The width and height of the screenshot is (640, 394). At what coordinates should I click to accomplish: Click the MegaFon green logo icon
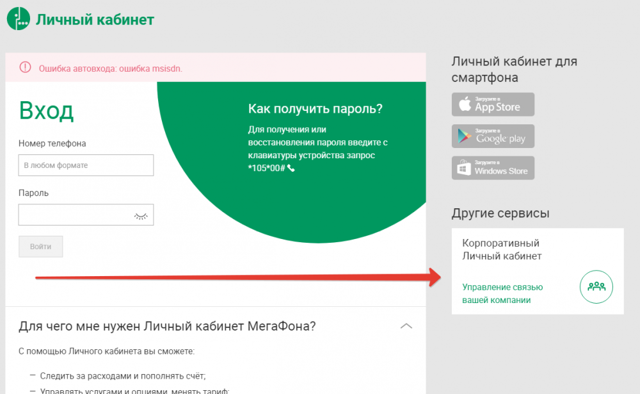click(18, 18)
